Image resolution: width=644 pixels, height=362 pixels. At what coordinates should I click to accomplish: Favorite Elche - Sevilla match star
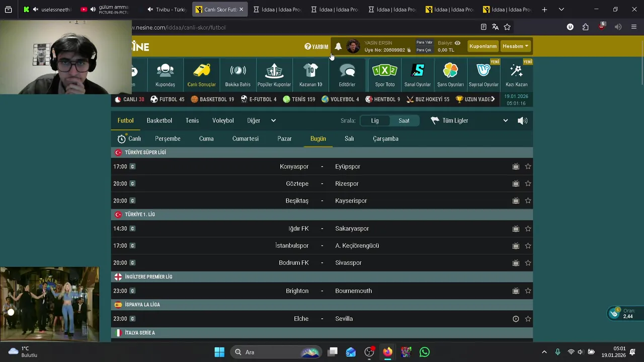point(528,319)
